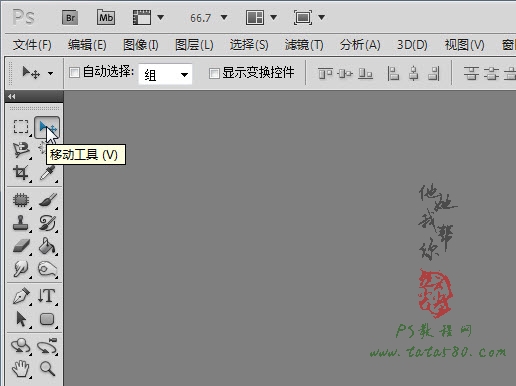Select the Smudge tool
This screenshot has height=386, width=516.
[21, 269]
